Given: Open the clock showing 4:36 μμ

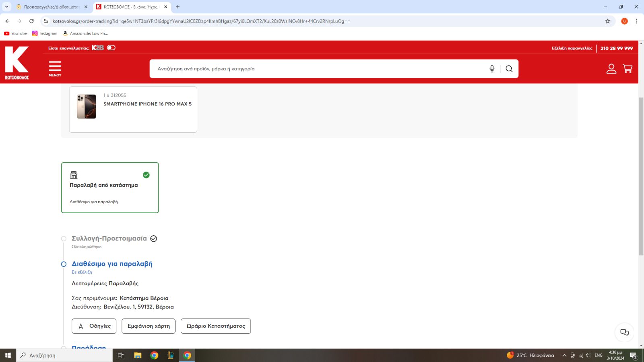Looking at the screenshot, I should click(x=615, y=356).
